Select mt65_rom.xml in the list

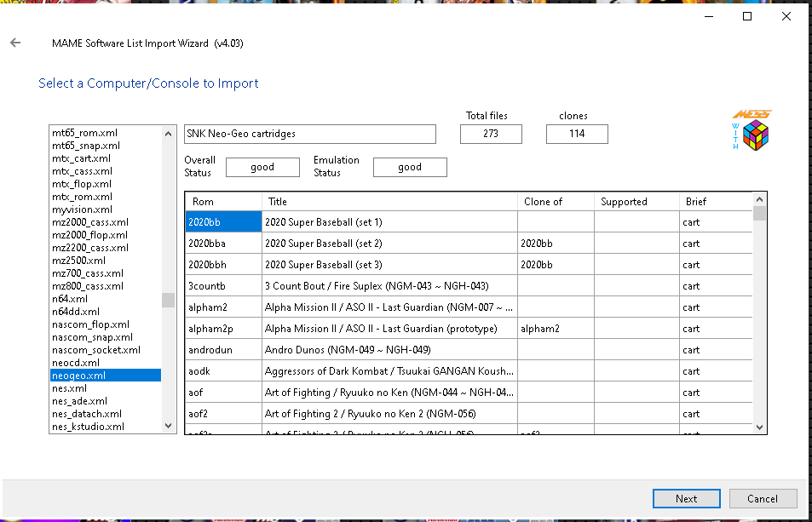(106, 133)
